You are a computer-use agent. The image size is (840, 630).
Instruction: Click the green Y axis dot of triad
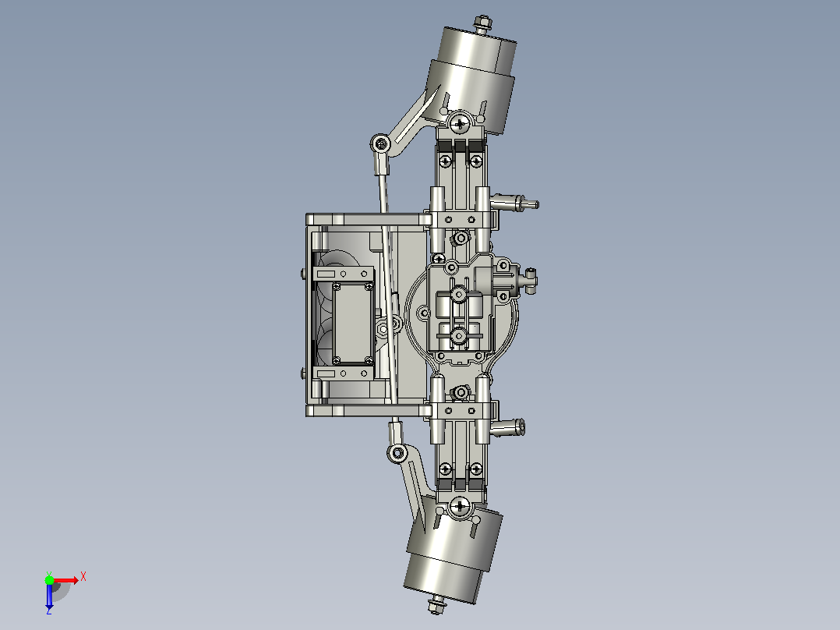pos(49,579)
